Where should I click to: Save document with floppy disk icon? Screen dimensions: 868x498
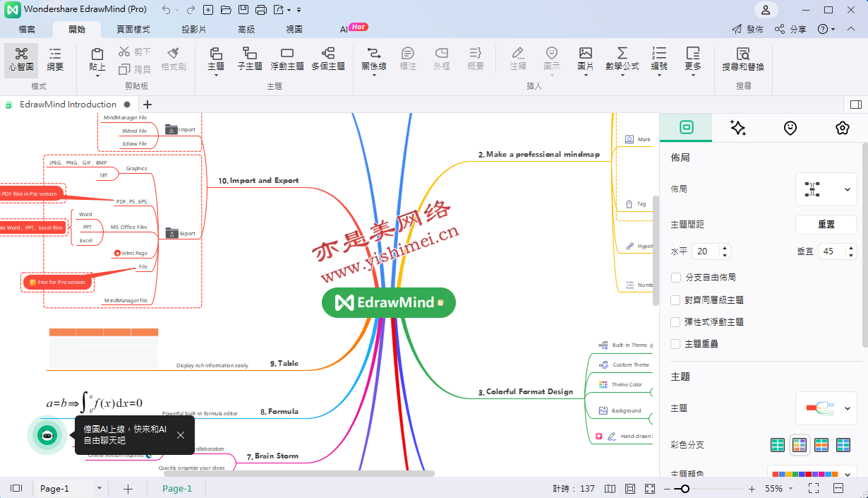(243, 10)
